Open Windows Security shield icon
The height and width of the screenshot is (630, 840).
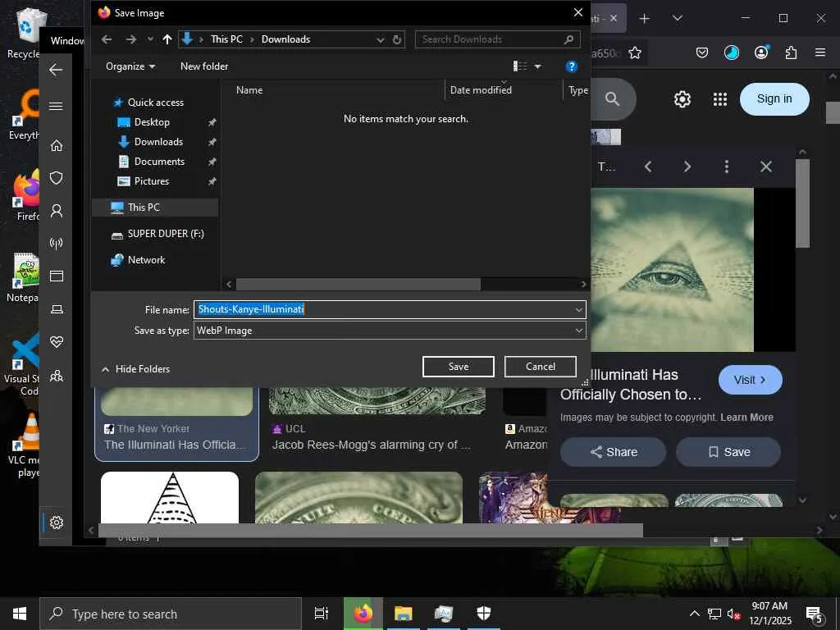tap(57, 178)
